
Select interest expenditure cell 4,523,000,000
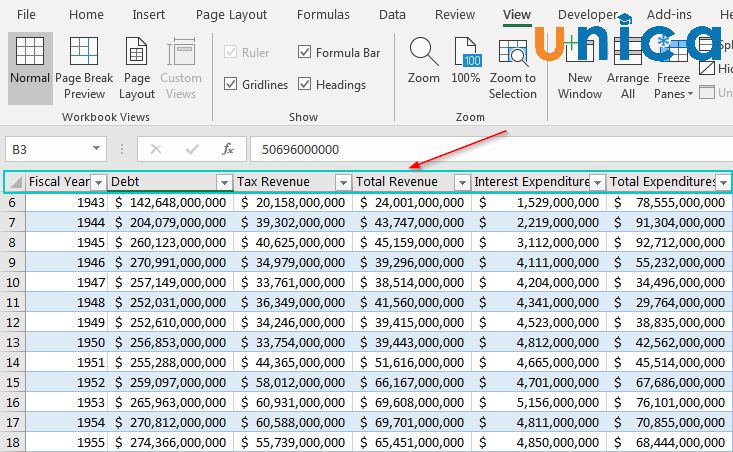[539, 322]
